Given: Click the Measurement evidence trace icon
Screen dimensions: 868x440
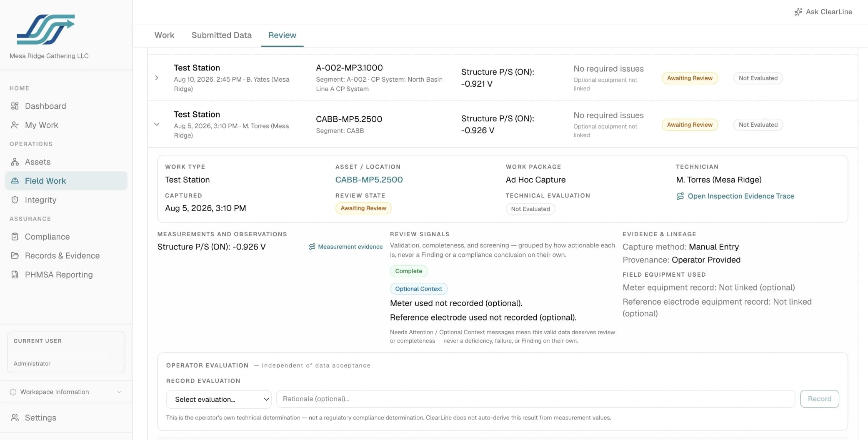Looking at the screenshot, I should click(312, 247).
